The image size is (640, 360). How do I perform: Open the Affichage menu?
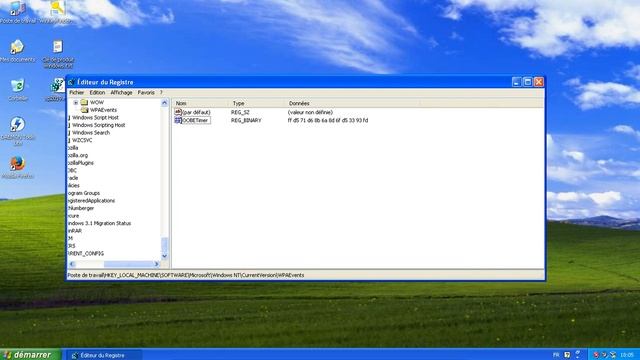[121, 93]
